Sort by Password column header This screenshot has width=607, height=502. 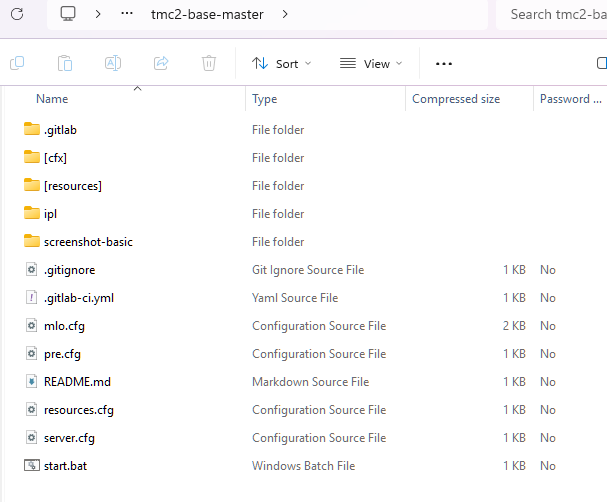(x=571, y=99)
